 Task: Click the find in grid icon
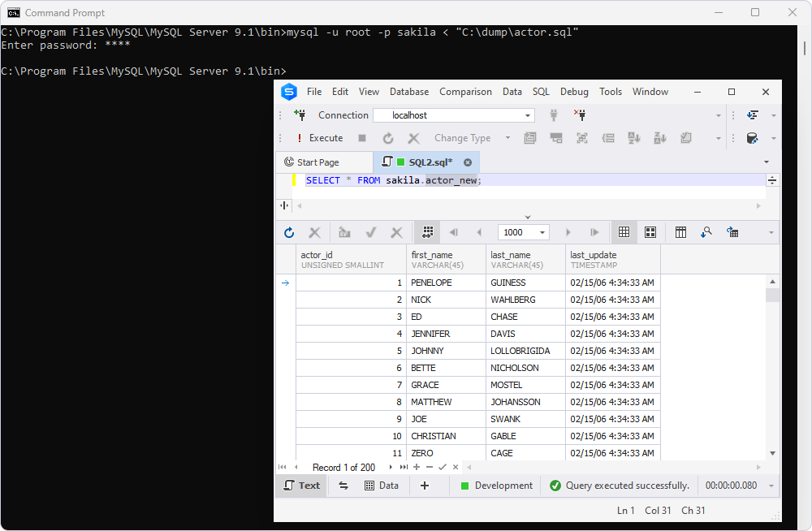[706, 232]
